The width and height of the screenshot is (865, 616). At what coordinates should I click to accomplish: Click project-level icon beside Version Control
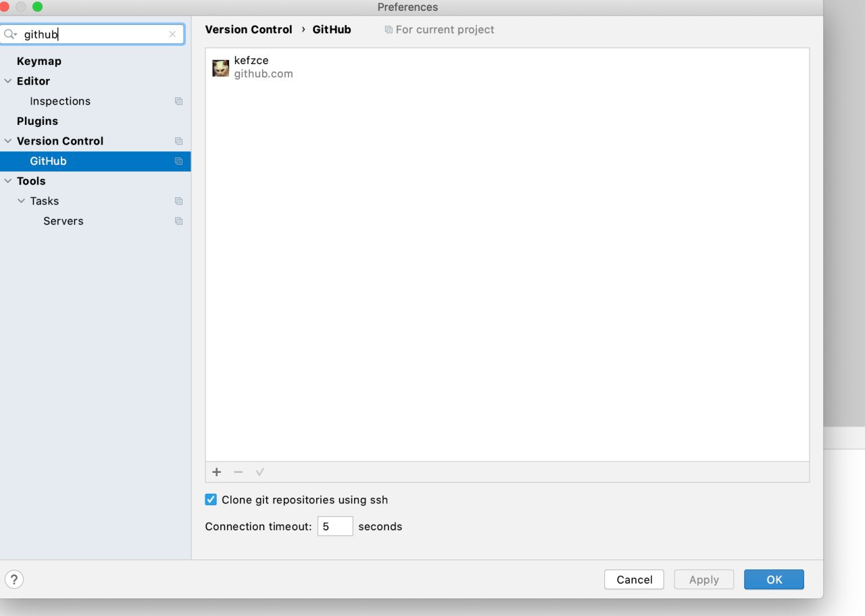178,141
